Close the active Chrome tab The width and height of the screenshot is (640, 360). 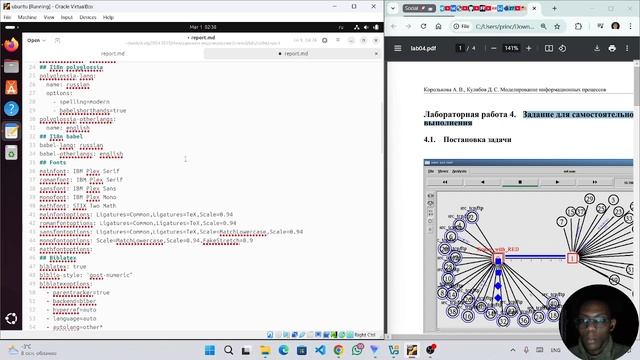pyautogui.click(x=534, y=8)
